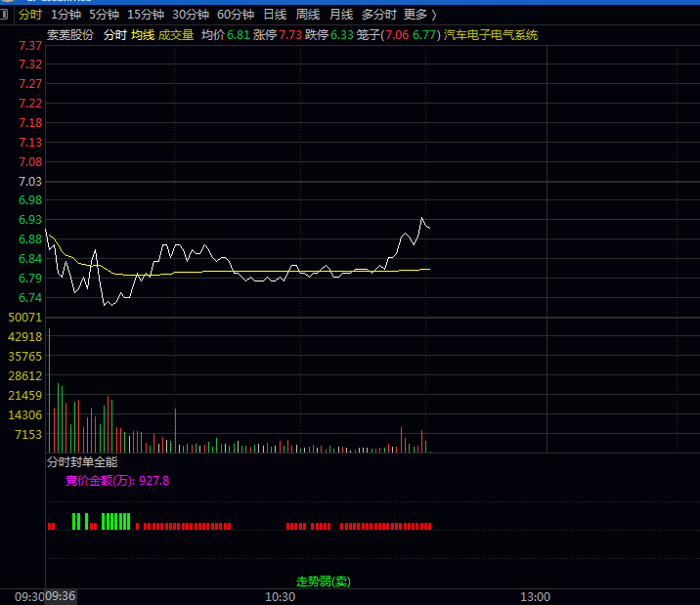Switch to 60分钟 chart period
The height and width of the screenshot is (605, 700).
tap(236, 15)
